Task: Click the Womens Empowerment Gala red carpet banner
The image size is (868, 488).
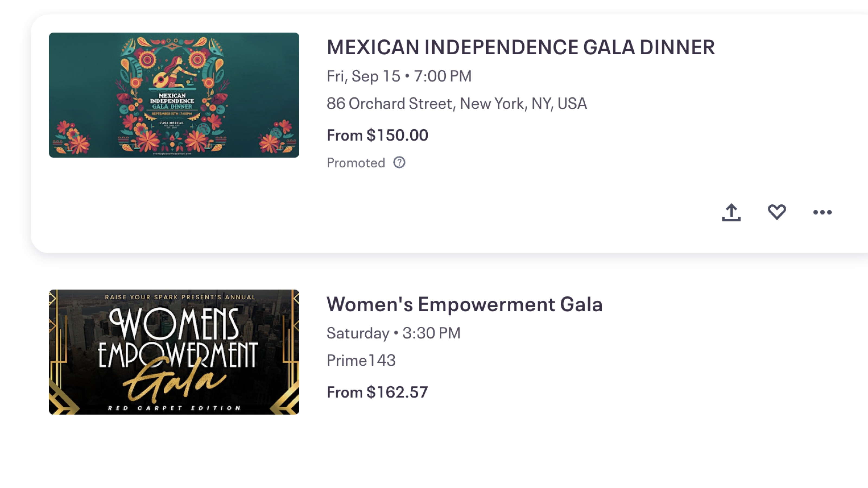Action: coord(174,352)
